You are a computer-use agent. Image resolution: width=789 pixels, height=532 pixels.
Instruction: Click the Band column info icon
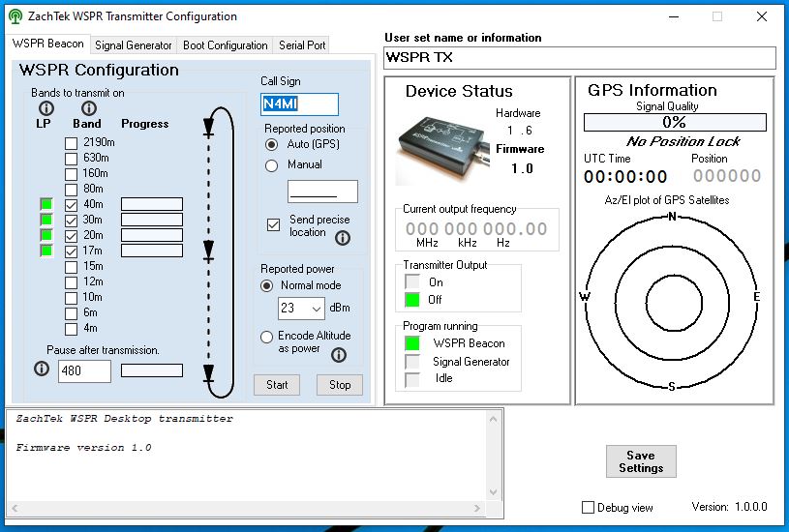88,108
